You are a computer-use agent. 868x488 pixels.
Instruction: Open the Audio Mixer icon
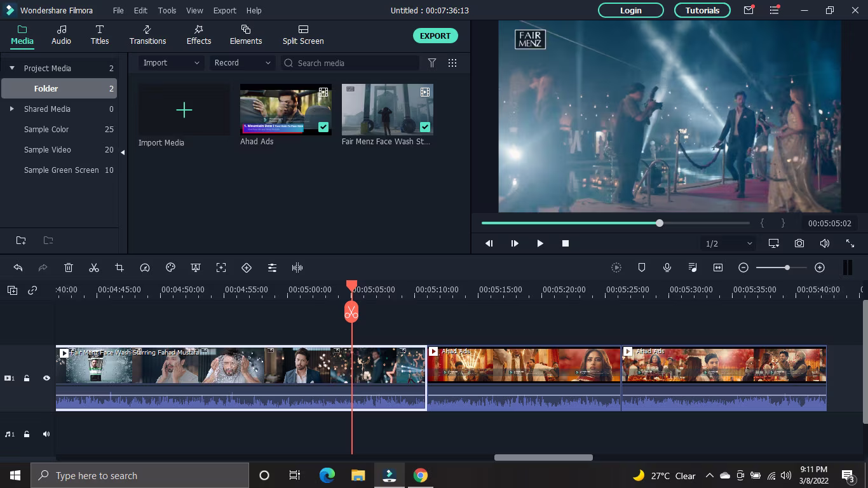[693, 268]
